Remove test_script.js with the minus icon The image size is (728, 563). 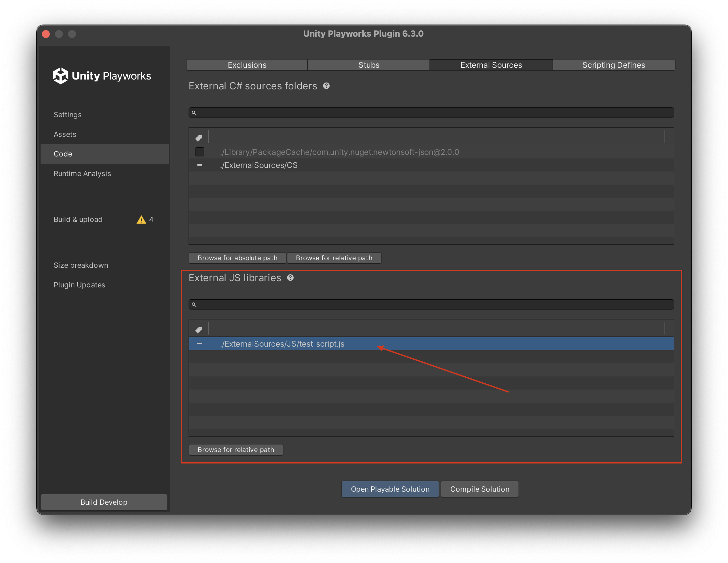(200, 344)
